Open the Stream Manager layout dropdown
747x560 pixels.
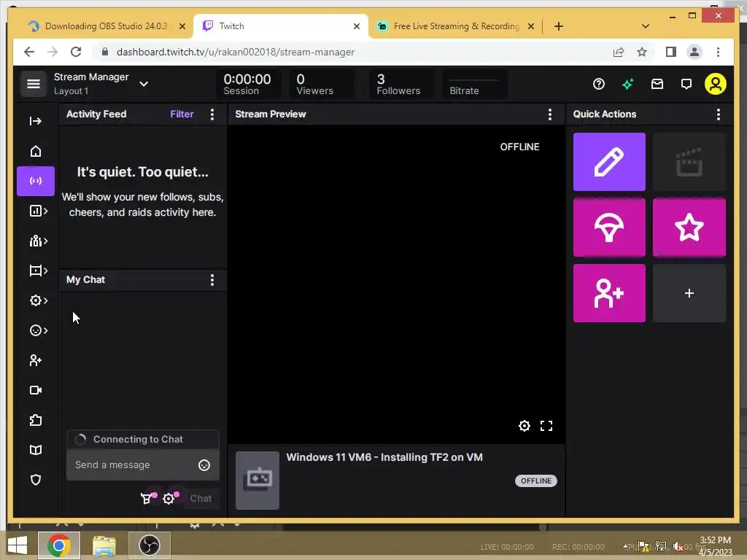pyautogui.click(x=144, y=84)
